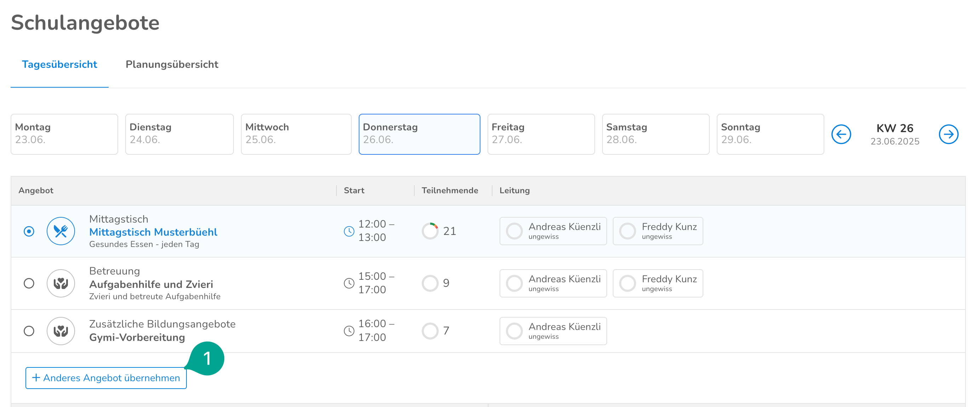
Task: Go to next week with right arrow
Action: [x=948, y=134]
